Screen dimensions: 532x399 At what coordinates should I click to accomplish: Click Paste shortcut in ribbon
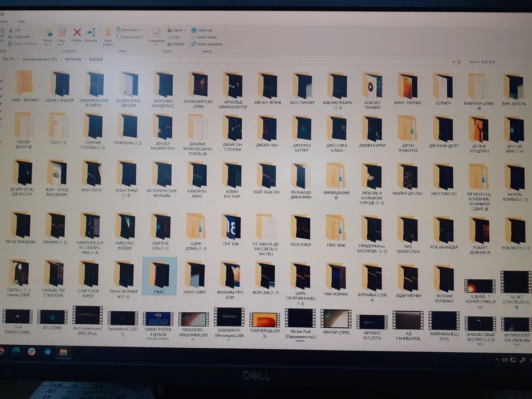click(x=22, y=43)
